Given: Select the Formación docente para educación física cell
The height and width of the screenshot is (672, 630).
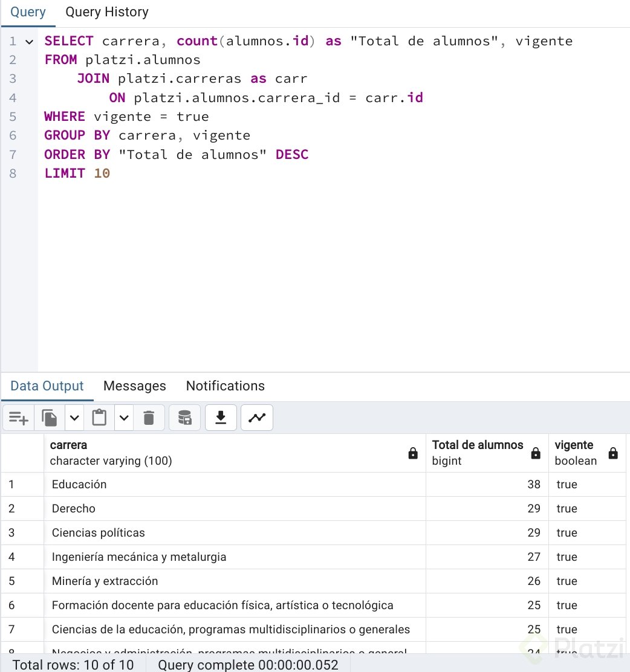Looking at the screenshot, I should pyautogui.click(x=235, y=605).
